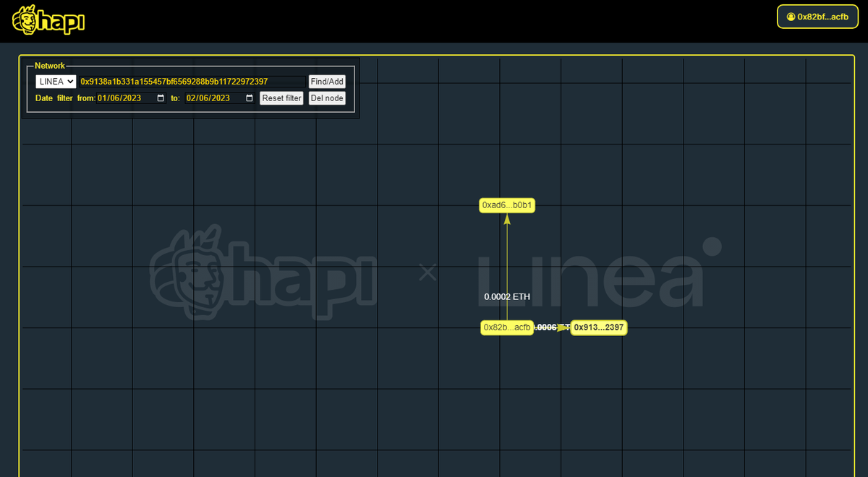The width and height of the screenshot is (868, 477).
Task: Click the Reset filter button
Action: coord(281,98)
